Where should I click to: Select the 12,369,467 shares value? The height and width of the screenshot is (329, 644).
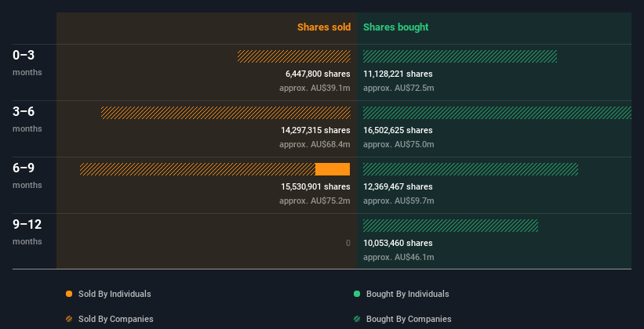pyautogui.click(x=398, y=186)
